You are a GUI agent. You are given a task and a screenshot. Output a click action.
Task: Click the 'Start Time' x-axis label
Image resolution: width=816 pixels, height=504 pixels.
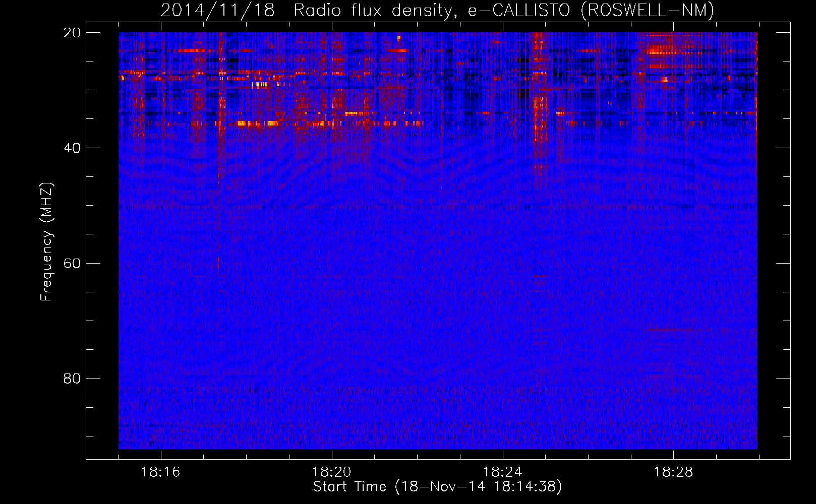[x=437, y=487]
